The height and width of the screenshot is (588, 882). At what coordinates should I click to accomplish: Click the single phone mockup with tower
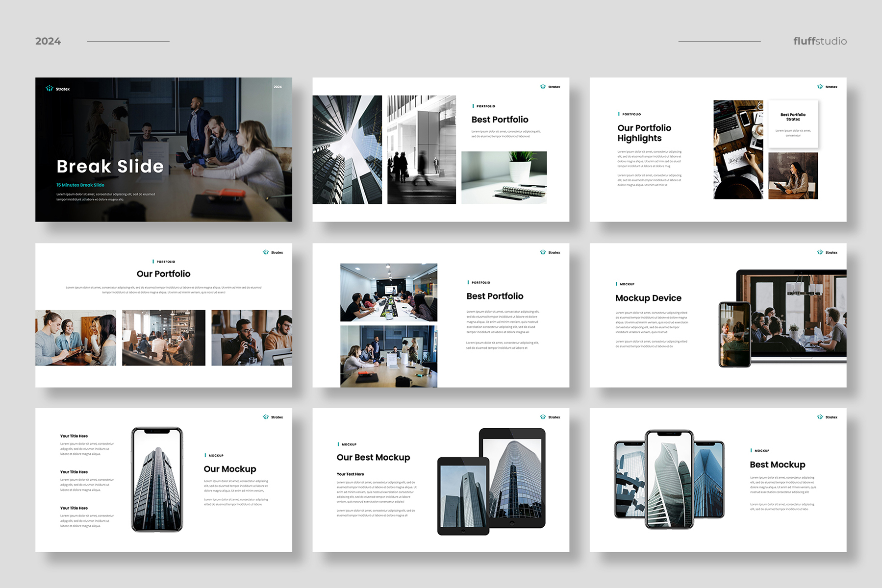point(157,479)
